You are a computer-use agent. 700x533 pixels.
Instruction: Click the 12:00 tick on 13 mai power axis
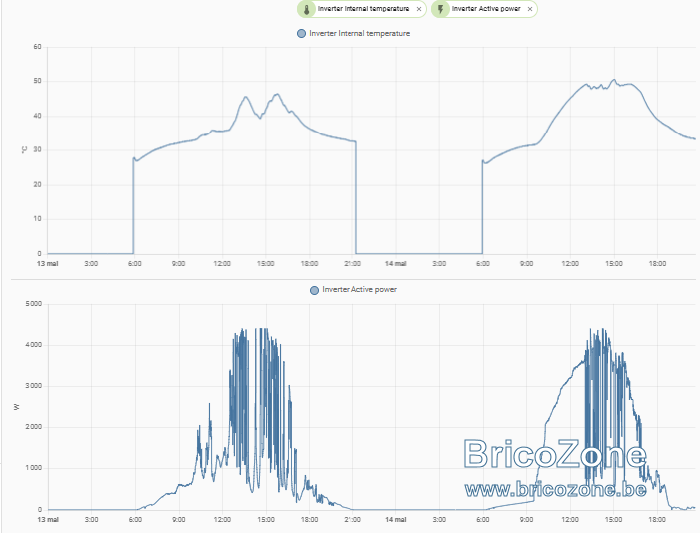[x=222, y=520]
